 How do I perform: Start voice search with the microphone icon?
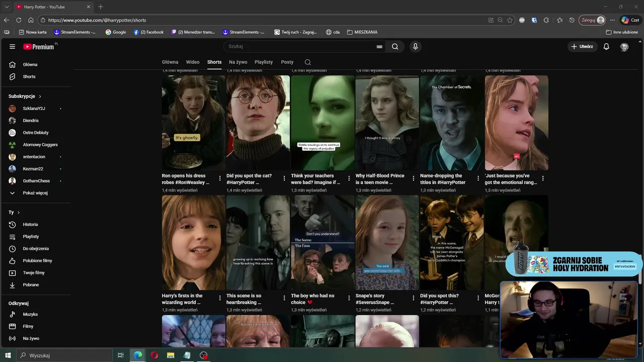tap(415, 47)
